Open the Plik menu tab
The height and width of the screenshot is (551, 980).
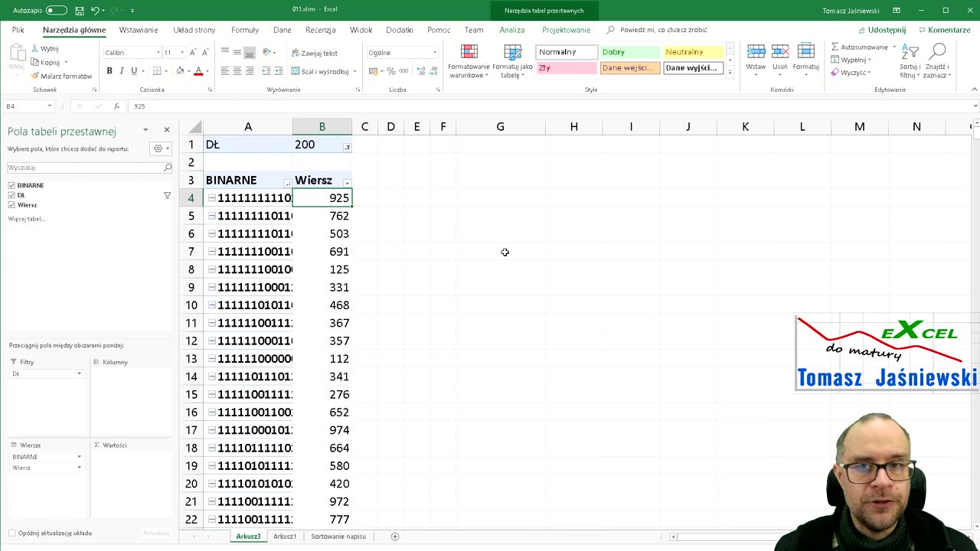[18, 30]
